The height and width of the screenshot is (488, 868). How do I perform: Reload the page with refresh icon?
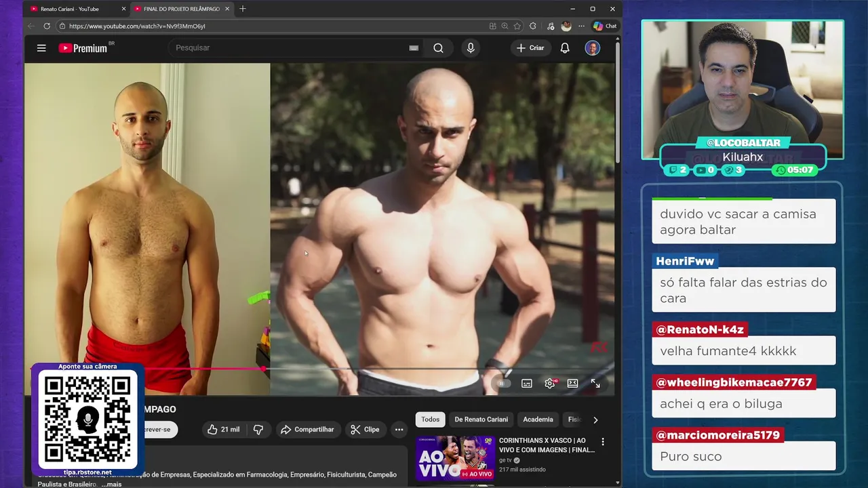pos(47,26)
